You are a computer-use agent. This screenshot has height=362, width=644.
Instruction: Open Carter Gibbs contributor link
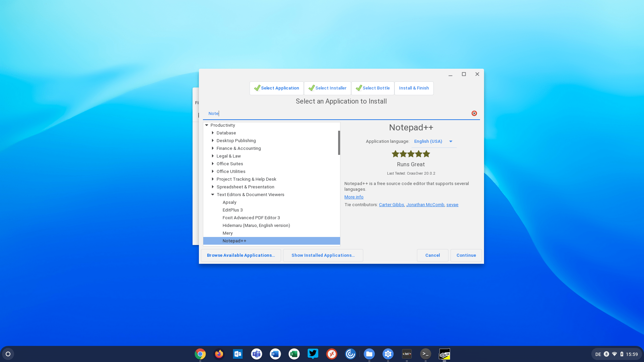[391, 205]
